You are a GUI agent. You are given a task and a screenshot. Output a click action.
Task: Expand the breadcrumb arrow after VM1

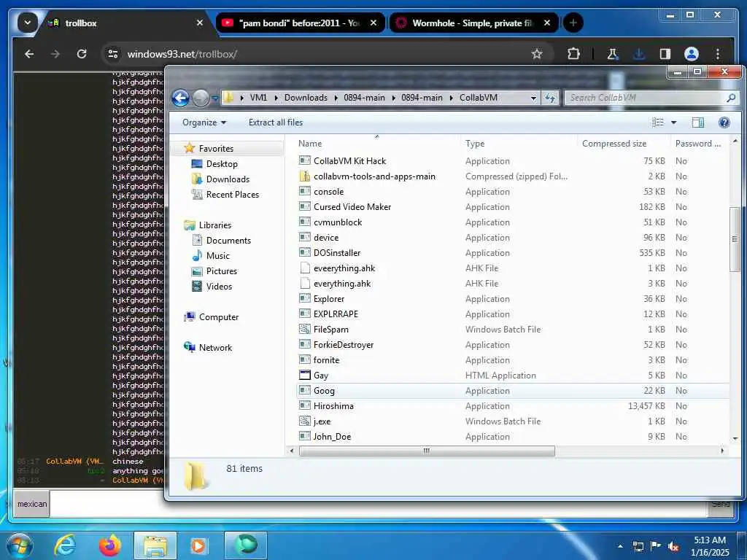276,98
